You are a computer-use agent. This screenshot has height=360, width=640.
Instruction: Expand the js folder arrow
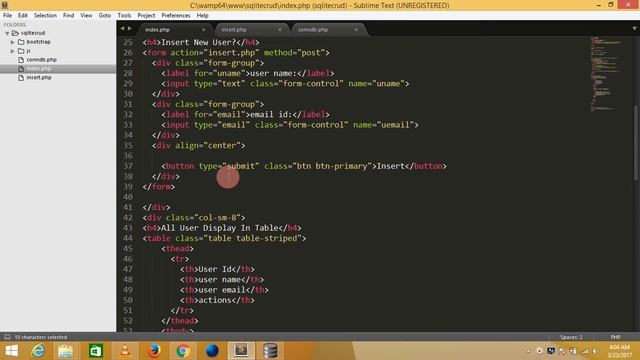pyautogui.click(x=13, y=51)
